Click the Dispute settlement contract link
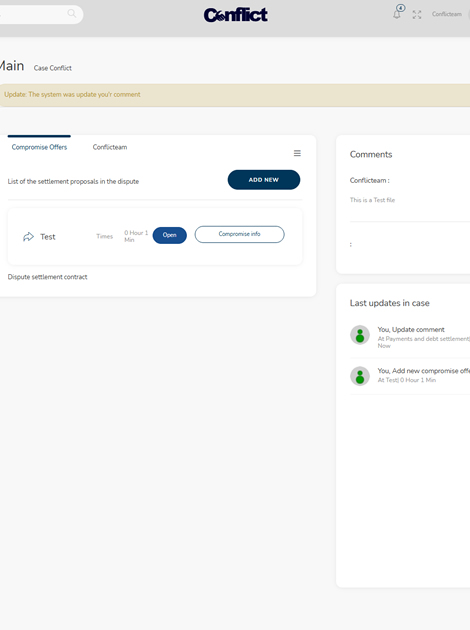This screenshot has width=470, height=630. (x=47, y=277)
